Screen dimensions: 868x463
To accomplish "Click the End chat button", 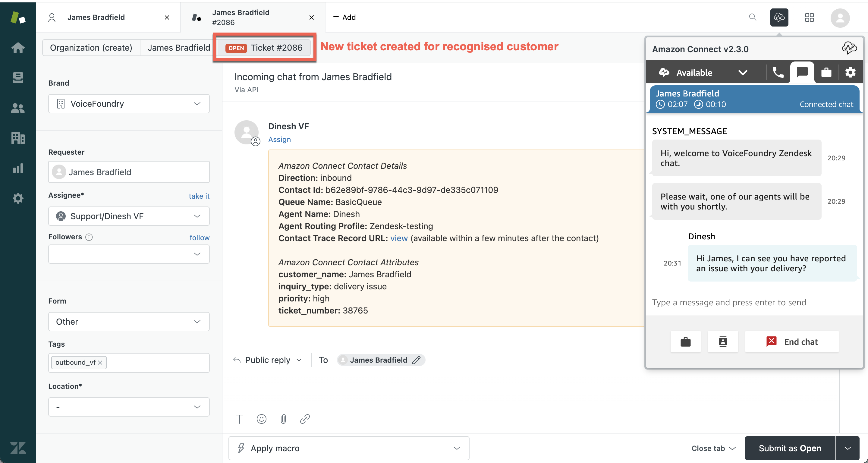I will point(791,342).
